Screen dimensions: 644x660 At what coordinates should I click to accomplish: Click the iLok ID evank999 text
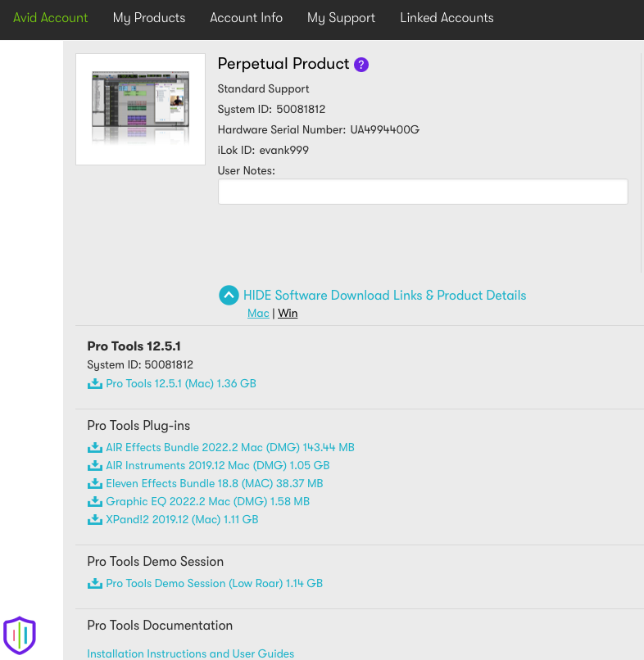[263, 151]
